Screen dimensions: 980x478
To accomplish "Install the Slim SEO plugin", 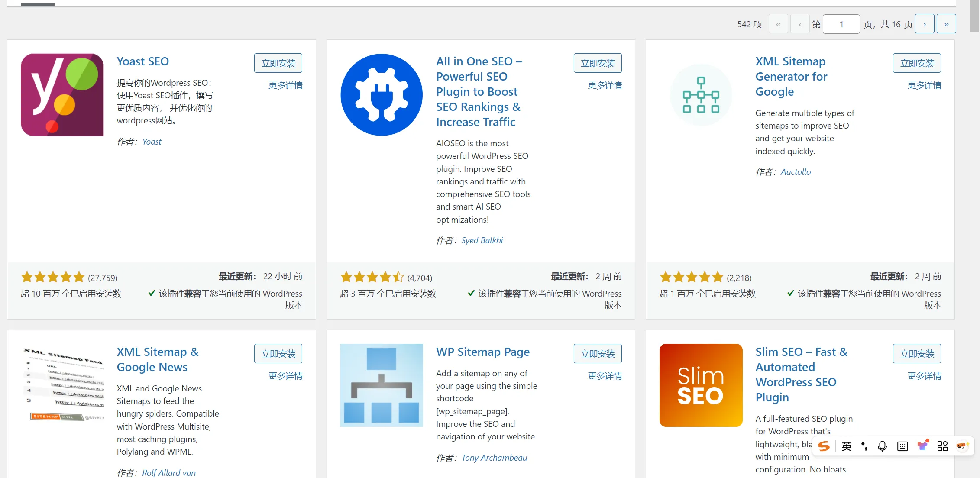I will [x=917, y=354].
